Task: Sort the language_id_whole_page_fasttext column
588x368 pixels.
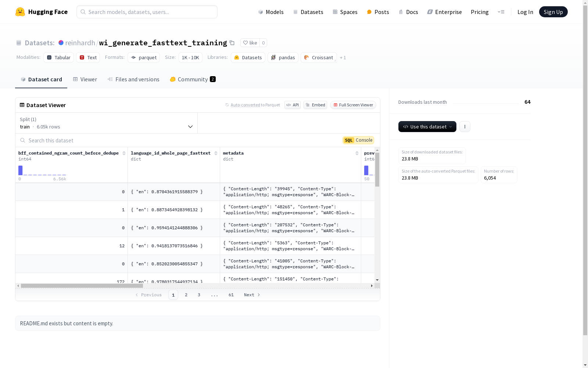Action: 216,153
